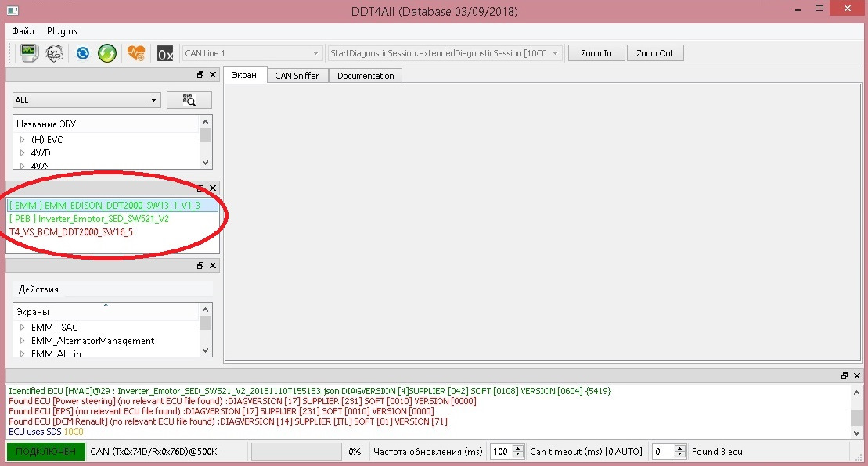Screen dimensions: 868x466
Task: Click the orange heart diagnostic icon
Action: tap(136, 53)
